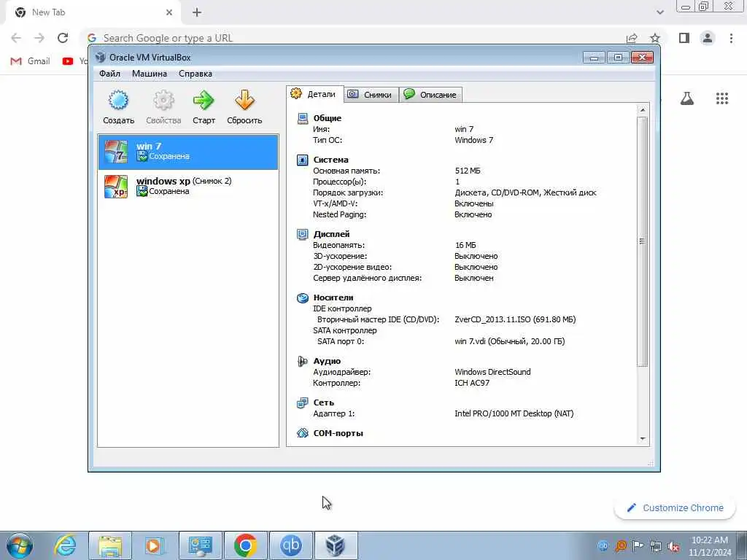Open the Машина menu

pos(150,74)
